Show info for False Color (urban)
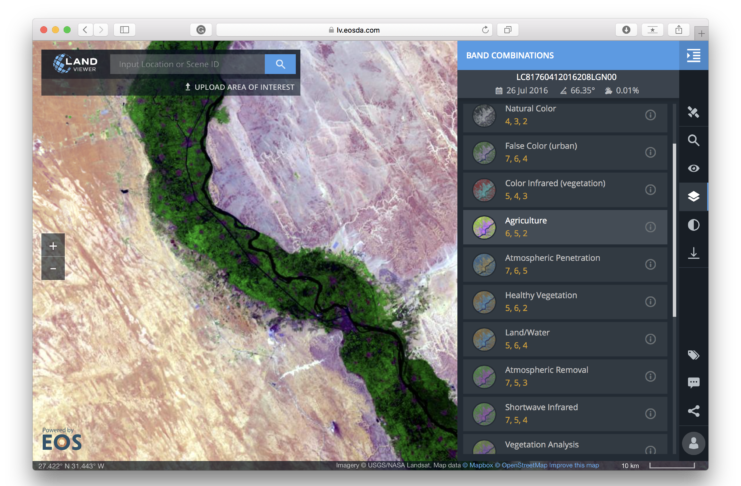Screen dimensions: 741x486 tap(650, 152)
